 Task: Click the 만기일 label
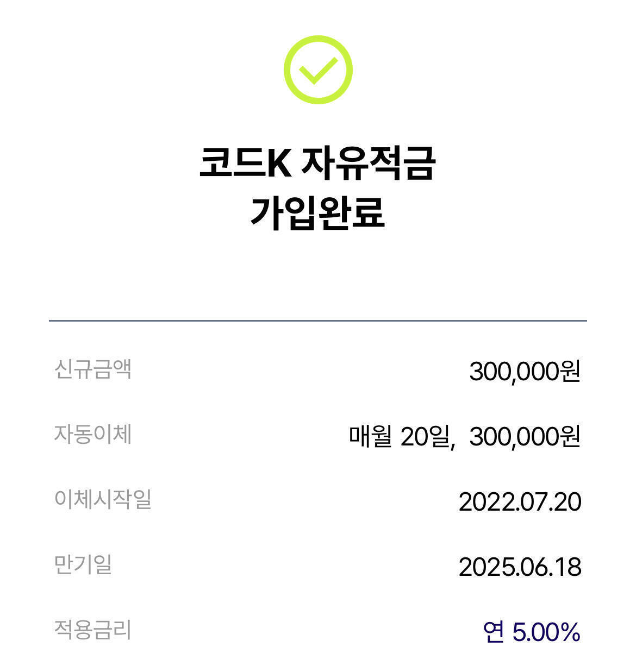coord(83,564)
